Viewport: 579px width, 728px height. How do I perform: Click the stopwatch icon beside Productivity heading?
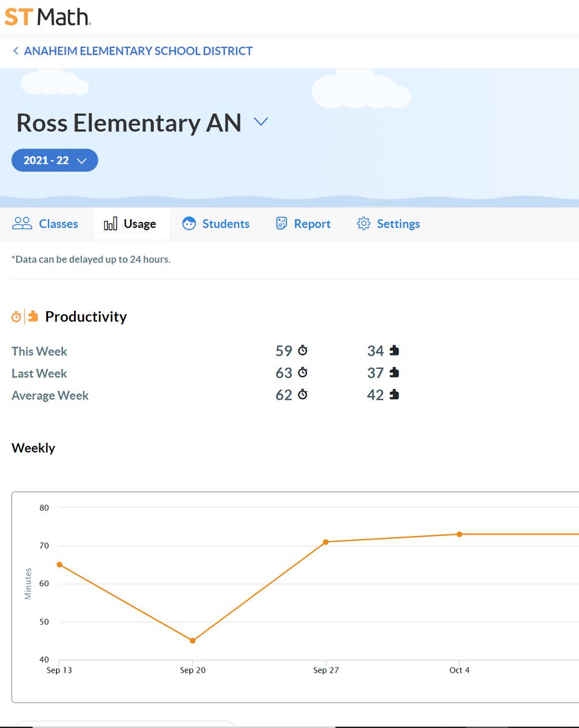click(15, 316)
